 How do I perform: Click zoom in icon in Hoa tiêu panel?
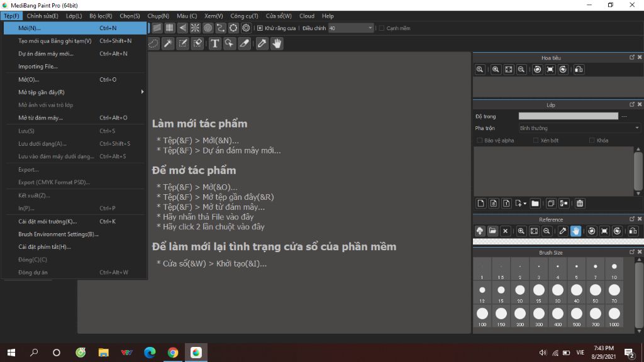[x=496, y=69]
